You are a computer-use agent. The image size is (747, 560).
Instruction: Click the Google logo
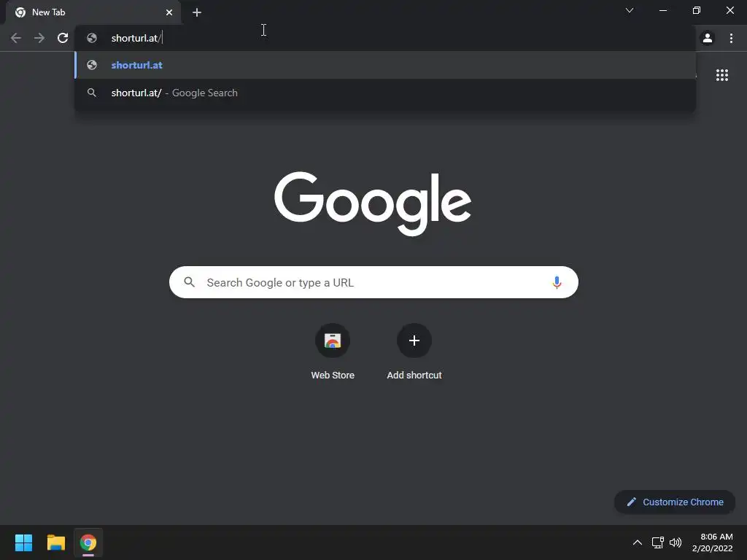[373, 203]
